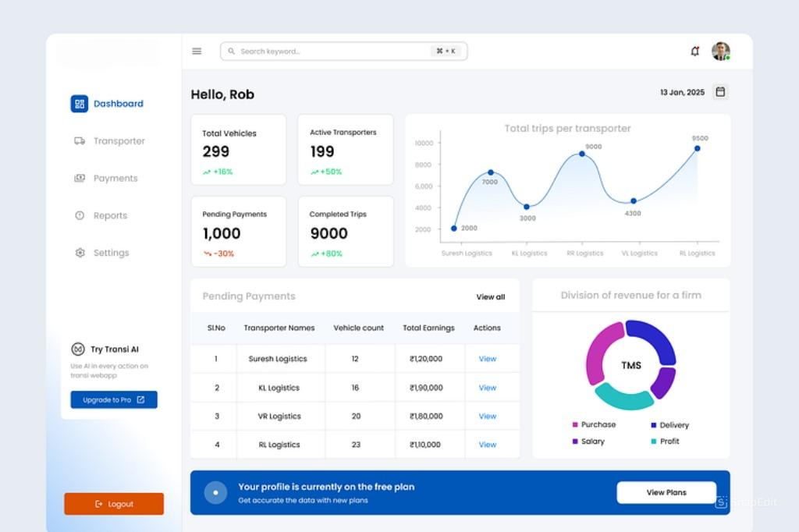799x532 pixels.
Task: Open the user profile avatar
Action: tap(720, 51)
